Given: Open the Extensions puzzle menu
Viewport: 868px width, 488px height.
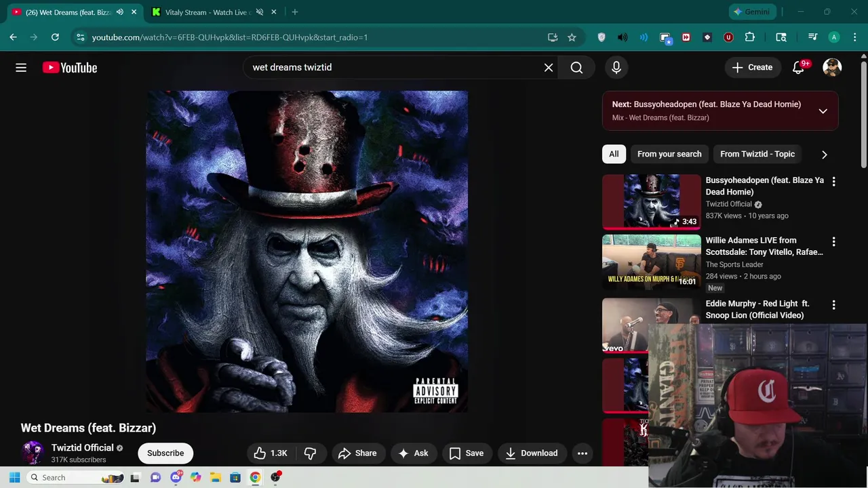Looking at the screenshot, I should coord(750,37).
